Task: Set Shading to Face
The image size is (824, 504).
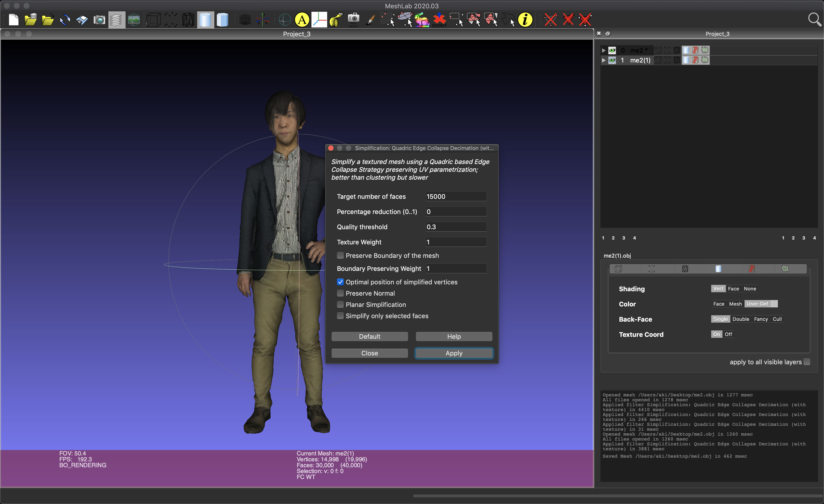Action: pyautogui.click(x=733, y=289)
